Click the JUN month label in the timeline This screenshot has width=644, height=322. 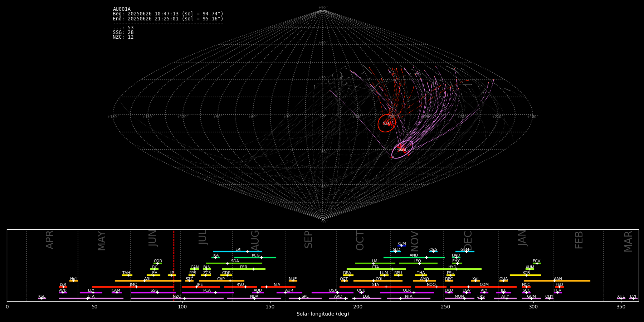coord(153,238)
